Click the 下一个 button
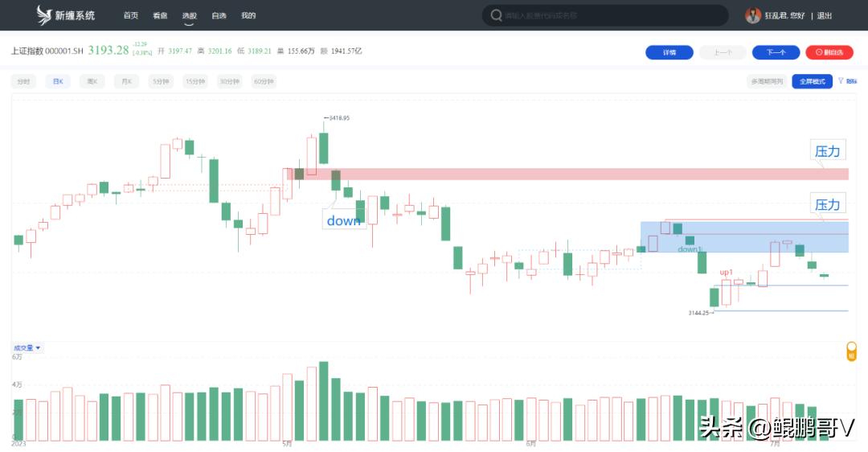The image size is (868, 452). 776,52
